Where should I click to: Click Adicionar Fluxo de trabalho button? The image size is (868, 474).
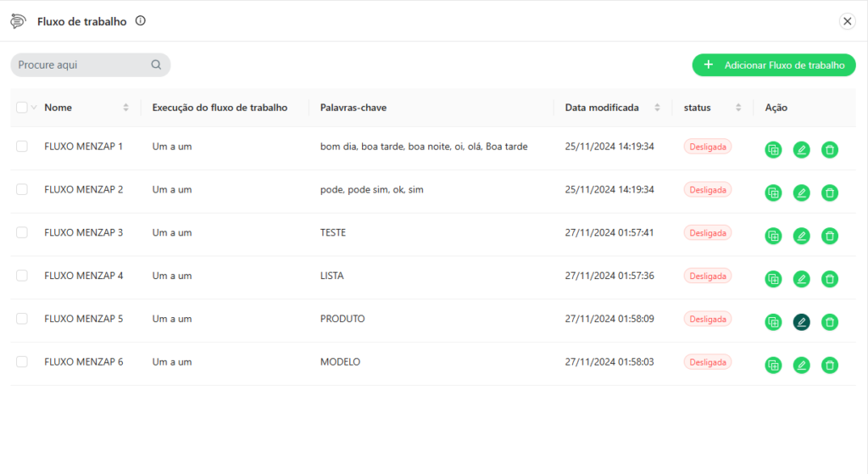point(774,65)
